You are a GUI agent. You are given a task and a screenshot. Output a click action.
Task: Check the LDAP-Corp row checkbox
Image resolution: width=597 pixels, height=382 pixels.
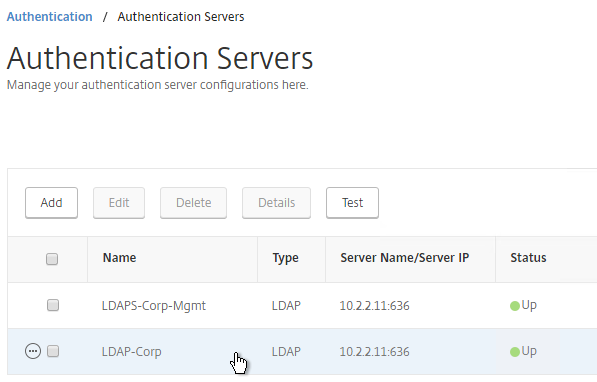53,351
